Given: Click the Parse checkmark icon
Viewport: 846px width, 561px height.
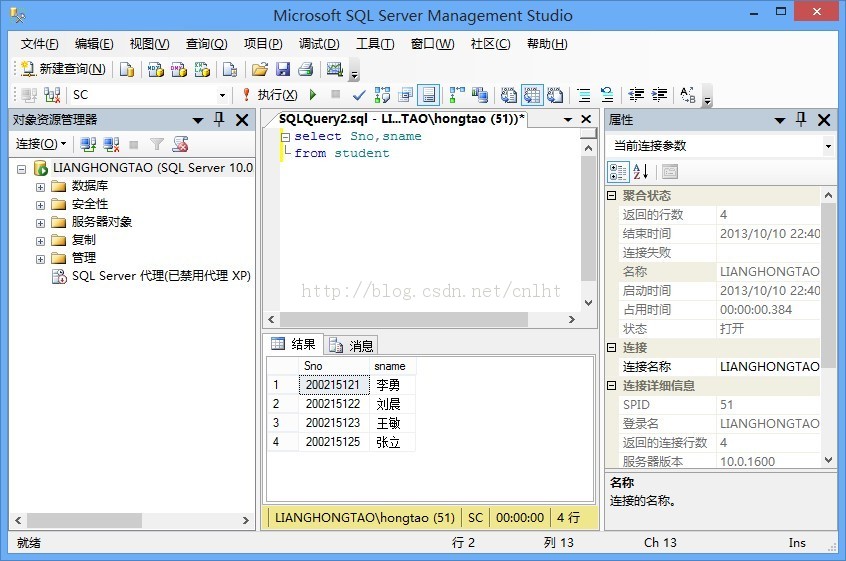Looking at the screenshot, I should coord(359,95).
